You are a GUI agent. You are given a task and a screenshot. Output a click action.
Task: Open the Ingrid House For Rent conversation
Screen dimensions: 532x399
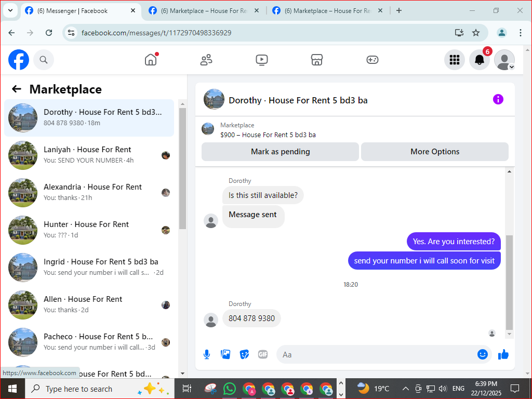[x=89, y=267]
